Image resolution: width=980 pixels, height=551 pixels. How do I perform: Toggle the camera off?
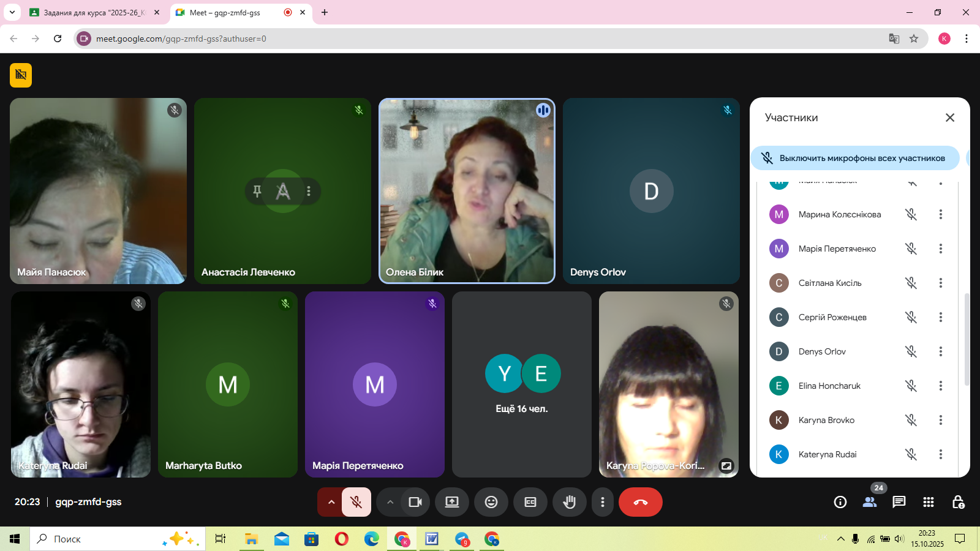pyautogui.click(x=415, y=502)
